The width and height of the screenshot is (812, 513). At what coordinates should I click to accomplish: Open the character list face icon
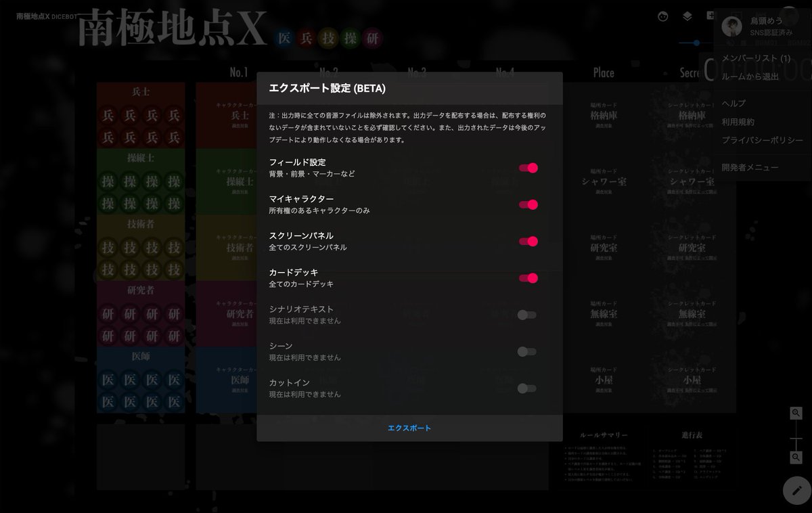[663, 16]
